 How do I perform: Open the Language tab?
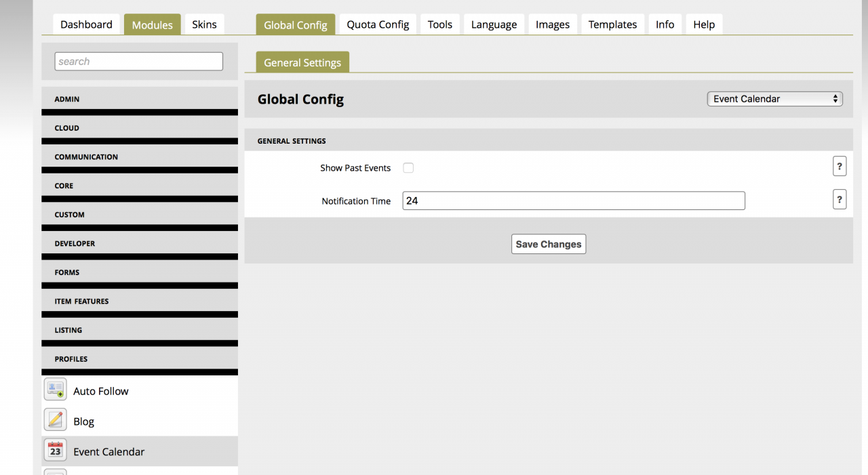click(494, 24)
